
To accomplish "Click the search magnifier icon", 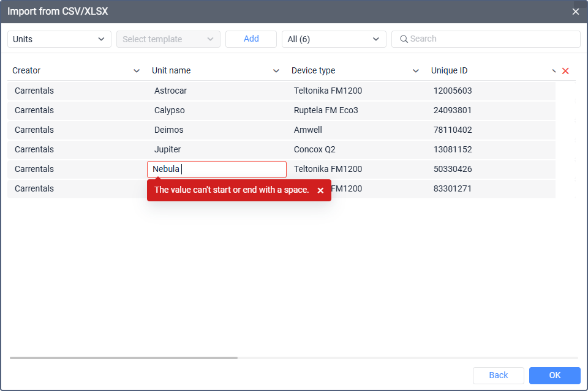I will [x=404, y=39].
